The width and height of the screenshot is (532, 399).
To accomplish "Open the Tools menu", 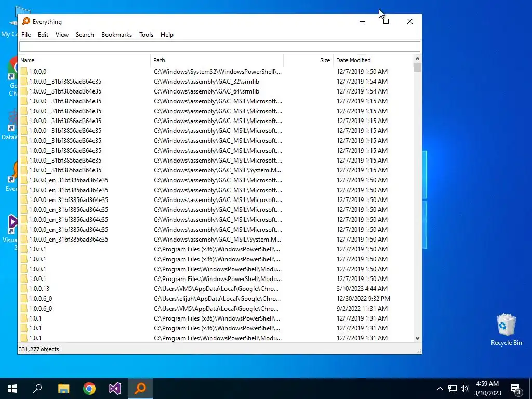I will coord(146,35).
